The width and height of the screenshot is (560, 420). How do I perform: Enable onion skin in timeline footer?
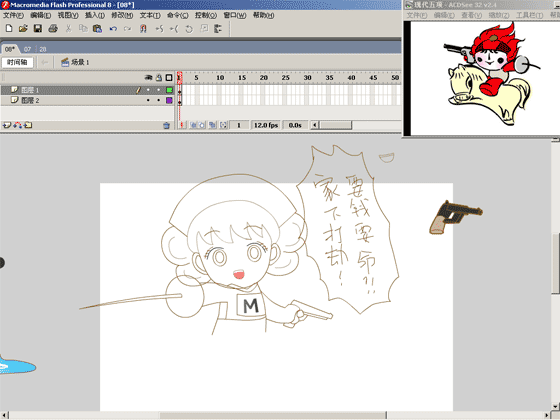pos(193,125)
